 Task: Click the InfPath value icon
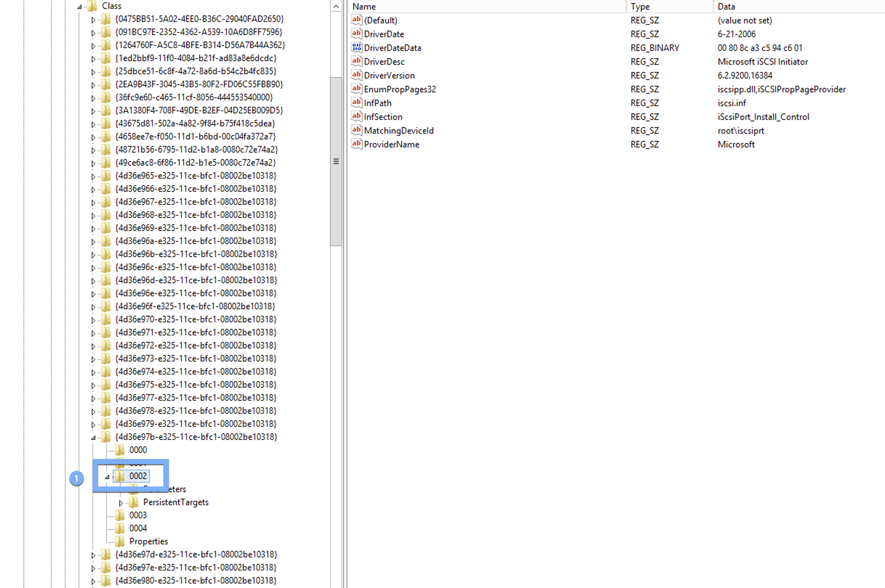tap(356, 102)
